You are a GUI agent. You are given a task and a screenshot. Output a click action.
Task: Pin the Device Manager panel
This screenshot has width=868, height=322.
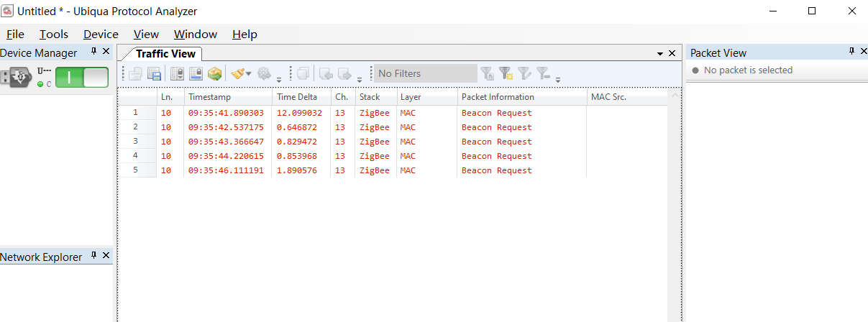click(x=93, y=52)
